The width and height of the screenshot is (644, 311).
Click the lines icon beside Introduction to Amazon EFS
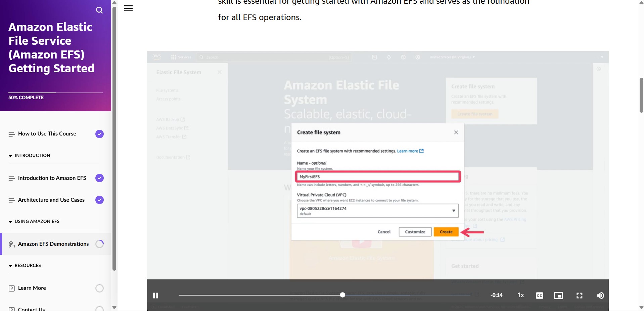pos(11,178)
